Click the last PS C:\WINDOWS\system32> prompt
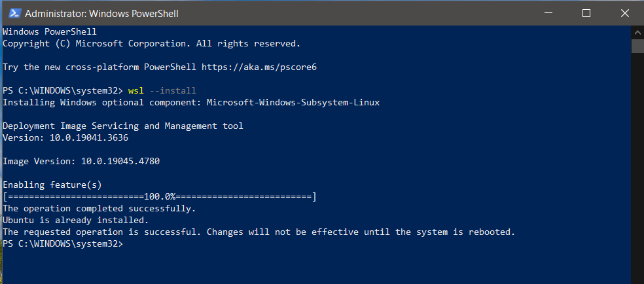The image size is (644, 284). pos(62,244)
